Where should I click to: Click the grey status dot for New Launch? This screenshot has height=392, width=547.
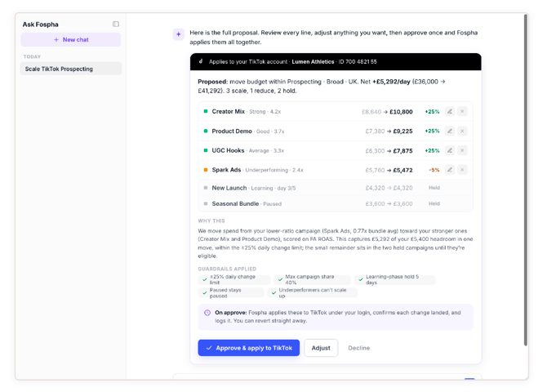point(206,188)
